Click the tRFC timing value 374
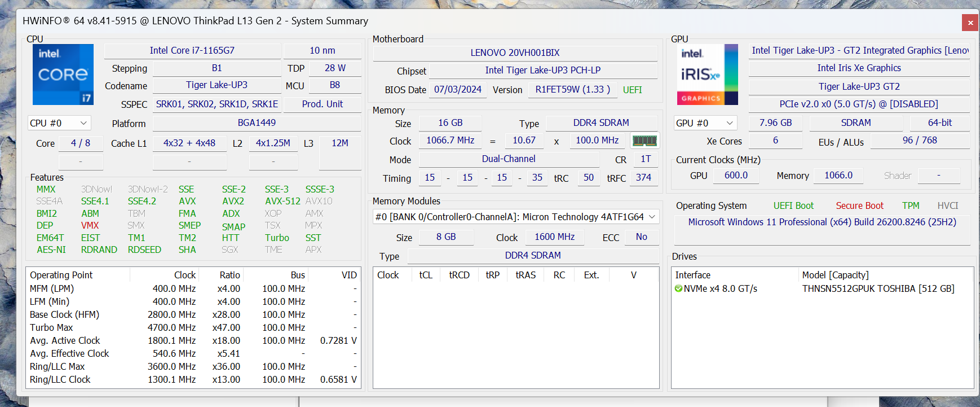The width and height of the screenshot is (980, 407). 643,177
